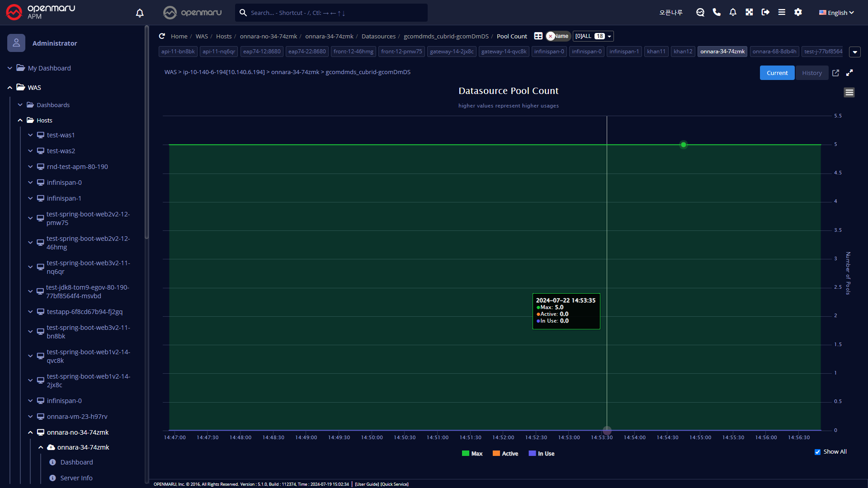
Task: Select the khan12 instance tab
Action: point(683,52)
